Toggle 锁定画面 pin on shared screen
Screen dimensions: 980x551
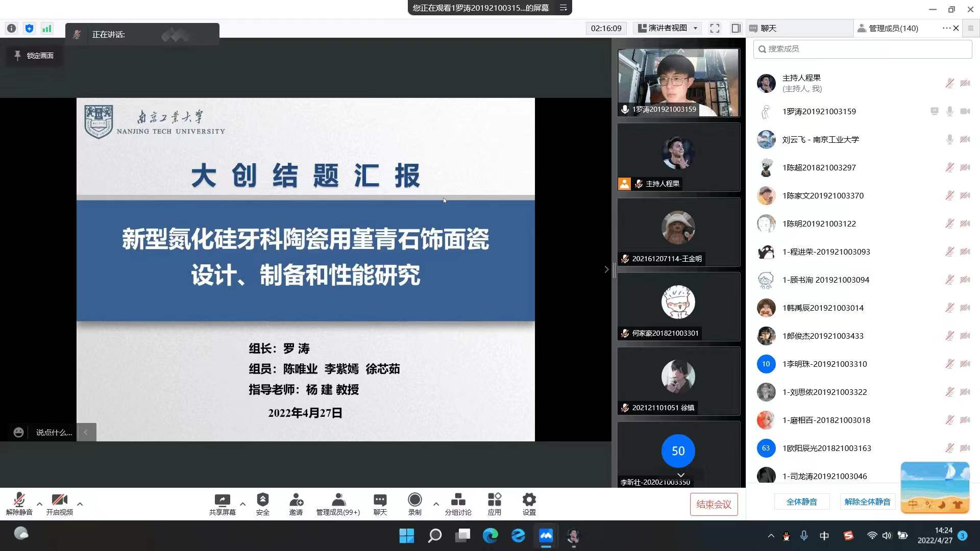[34, 56]
